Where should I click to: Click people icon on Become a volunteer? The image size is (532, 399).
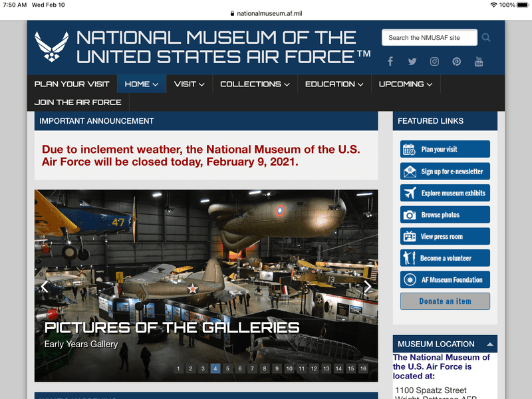click(409, 258)
